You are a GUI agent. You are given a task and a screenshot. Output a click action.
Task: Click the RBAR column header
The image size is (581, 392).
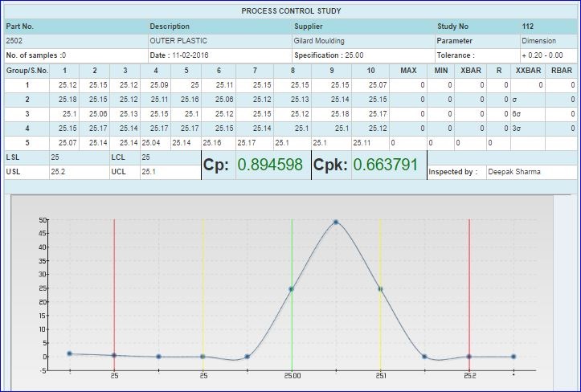562,71
